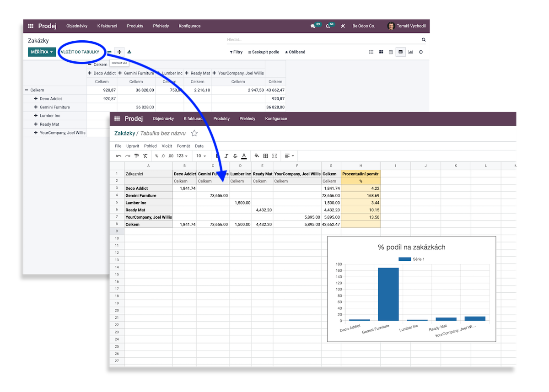549x392 pixels.
Task: Click the redo icon in the spreadsheet toolbar
Action: click(x=128, y=156)
